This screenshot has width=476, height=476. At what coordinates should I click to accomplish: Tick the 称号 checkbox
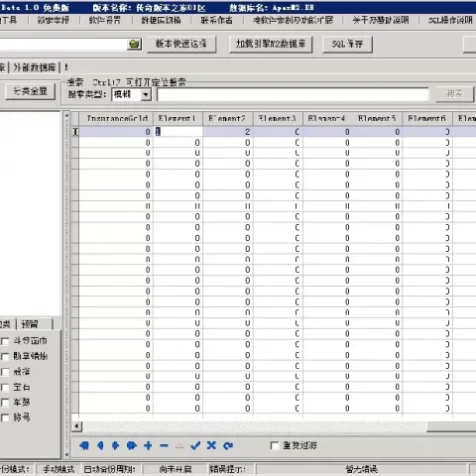tap(5, 417)
